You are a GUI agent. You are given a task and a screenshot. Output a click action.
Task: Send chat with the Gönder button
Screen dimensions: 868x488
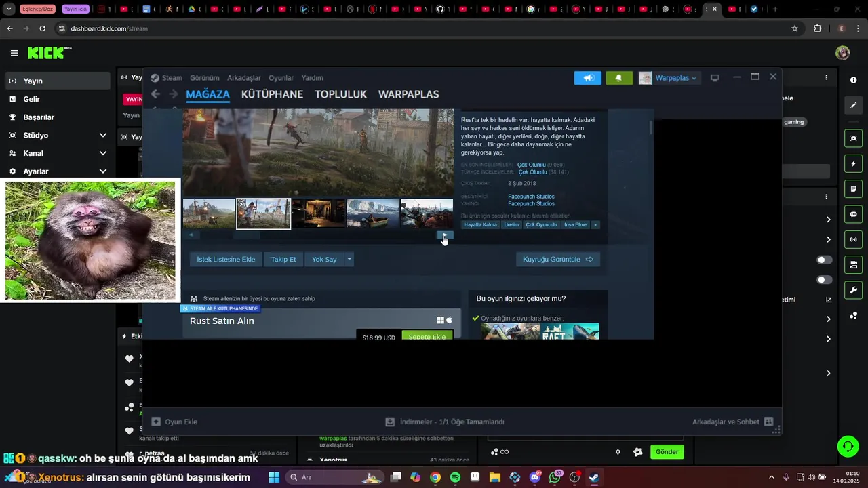coord(667,452)
